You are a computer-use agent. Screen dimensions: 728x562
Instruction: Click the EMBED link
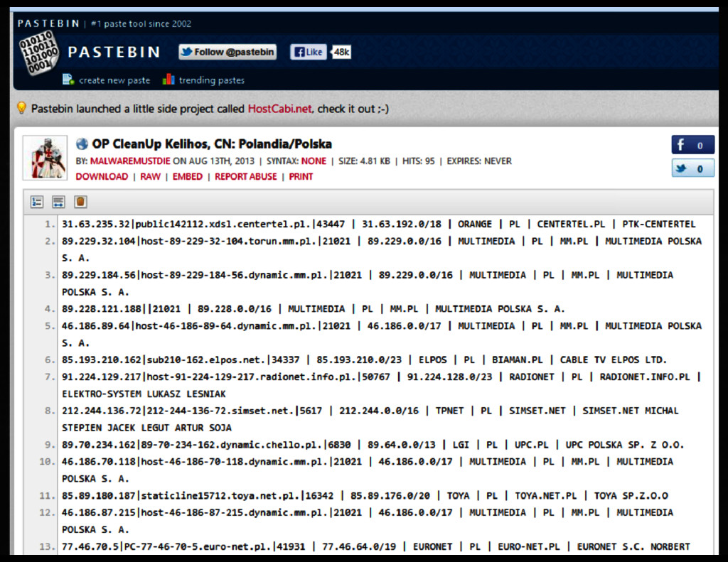click(x=188, y=177)
